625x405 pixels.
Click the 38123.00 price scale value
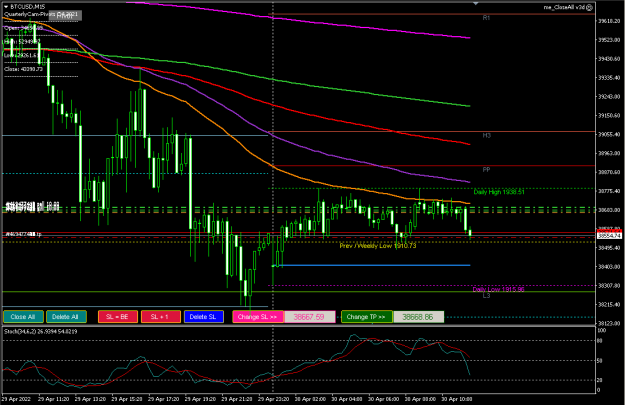click(609, 323)
